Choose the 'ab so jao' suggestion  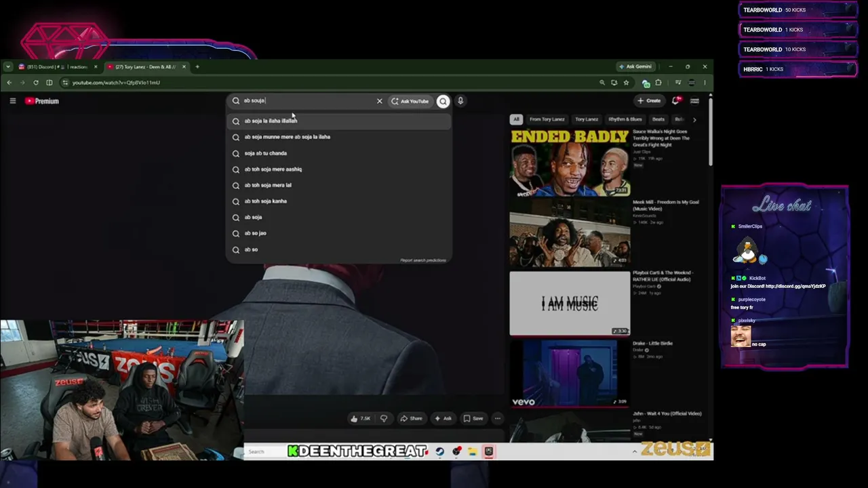pos(339,233)
